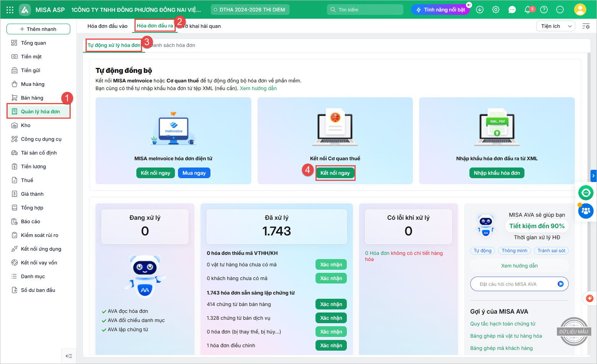Open Báo cáo in sidebar
597x364 pixels.
pos(38,221)
